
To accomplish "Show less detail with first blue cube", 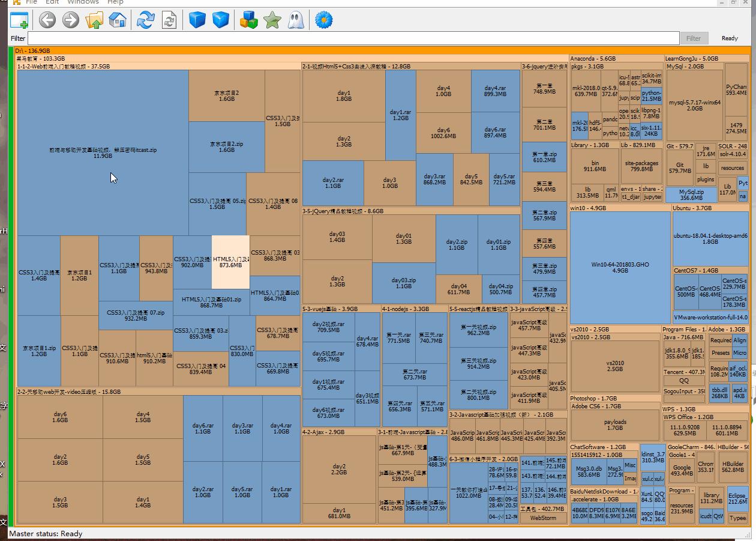I will (x=197, y=20).
